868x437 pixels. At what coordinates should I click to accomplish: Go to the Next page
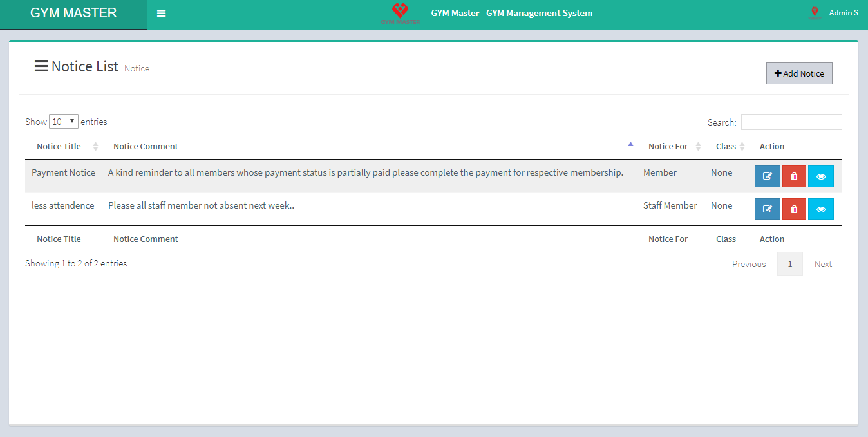pyautogui.click(x=823, y=264)
